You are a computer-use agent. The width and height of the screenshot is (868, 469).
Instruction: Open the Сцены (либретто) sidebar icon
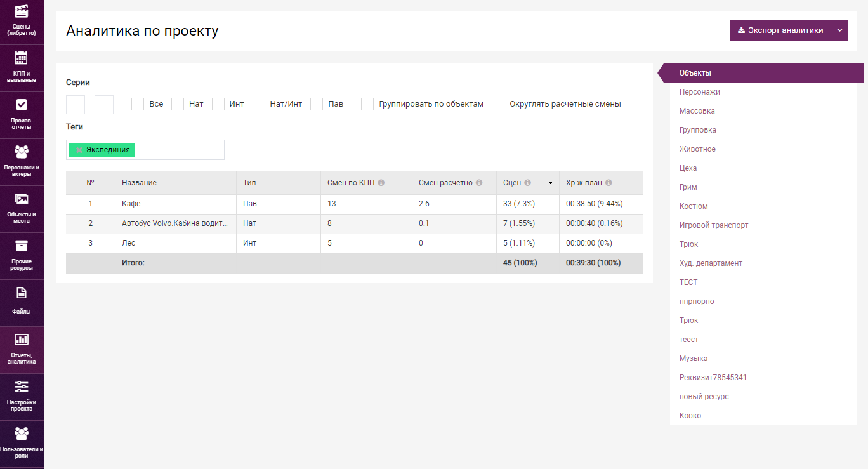tap(22, 11)
